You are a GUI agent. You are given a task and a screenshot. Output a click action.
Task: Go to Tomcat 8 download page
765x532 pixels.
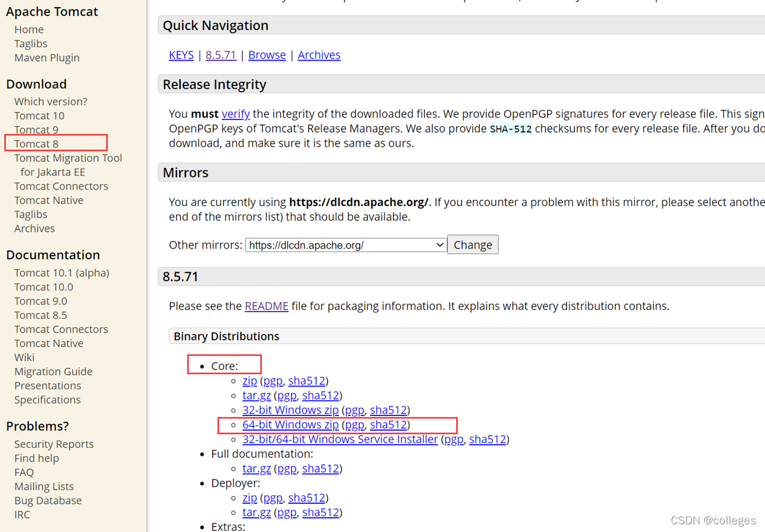coord(36,144)
